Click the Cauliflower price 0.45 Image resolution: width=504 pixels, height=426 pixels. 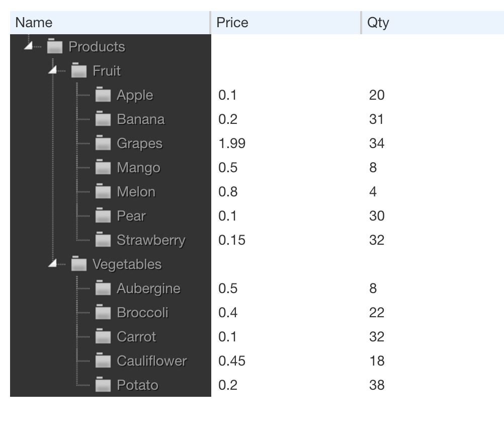pos(232,361)
